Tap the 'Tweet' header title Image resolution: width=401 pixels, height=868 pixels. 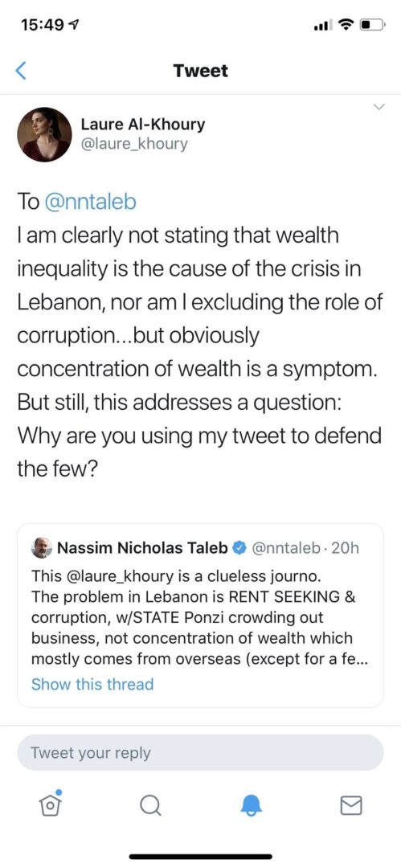[x=201, y=71]
